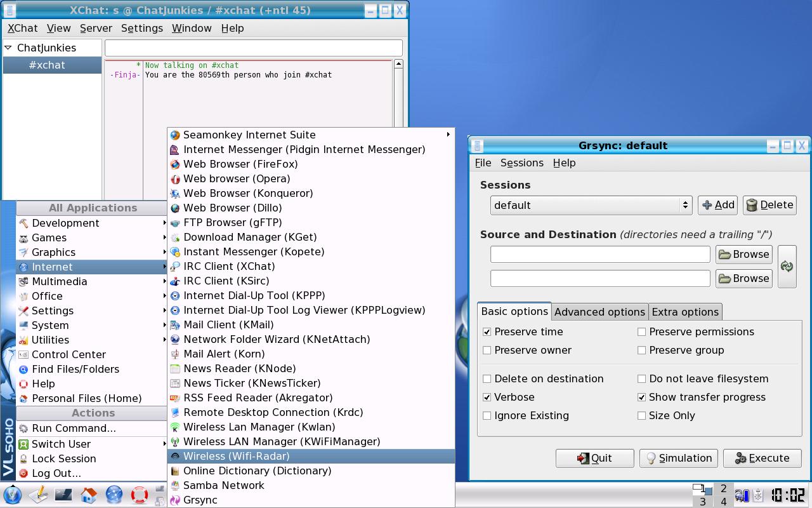This screenshot has height=508, width=812.
Task: Click the KDE tray applet icon
Action: click(757, 495)
